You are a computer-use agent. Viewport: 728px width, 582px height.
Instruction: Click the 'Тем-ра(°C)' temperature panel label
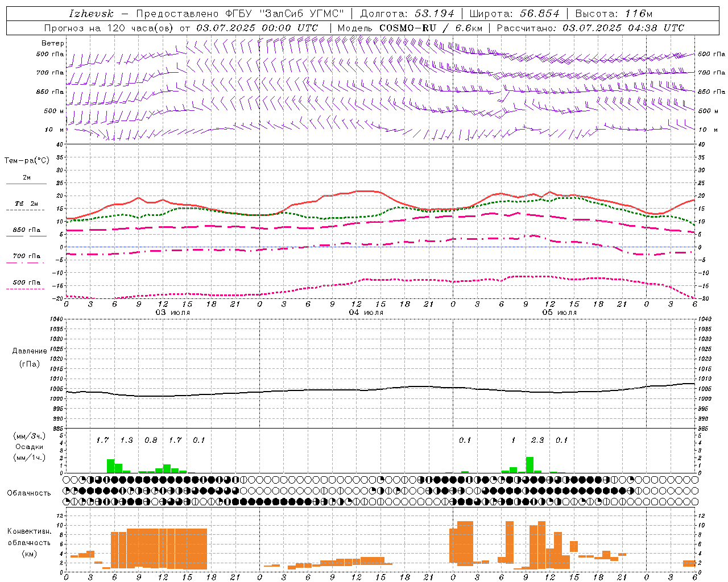27,161
